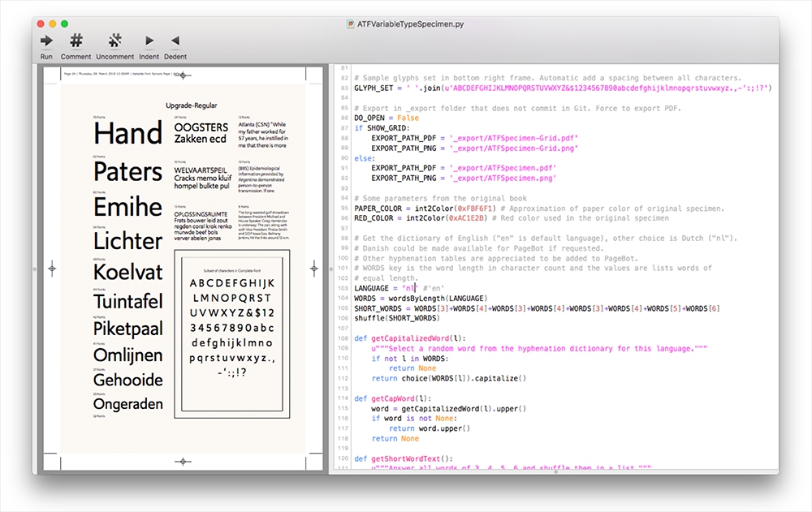Screen dimensions: 812x512
Task: Click the 'OPLOSSINGSRUIMTE' sample paragraph
Action: click(203, 226)
